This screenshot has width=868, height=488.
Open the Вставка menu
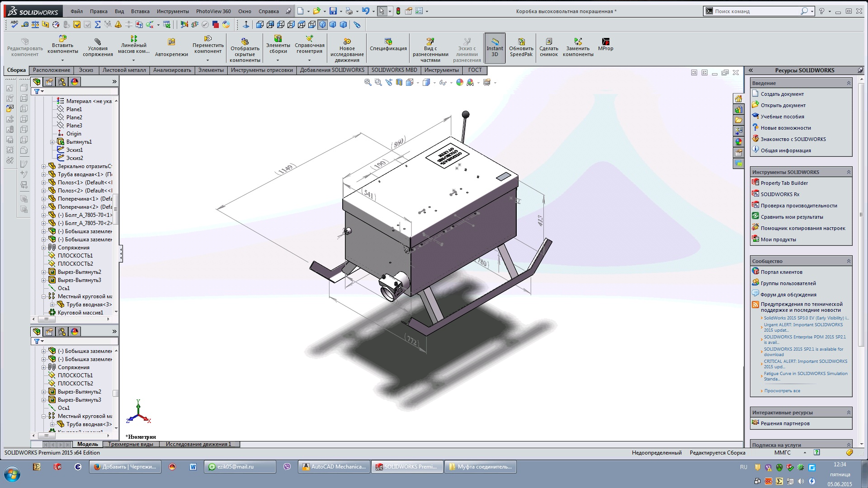(x=140, y=11)
